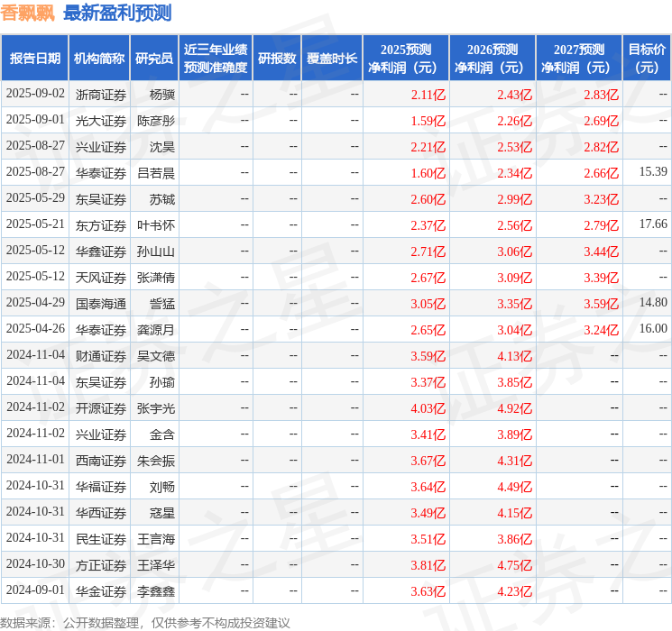
Task: Click the 香飘飘 stock name in title
Action: 28,13
